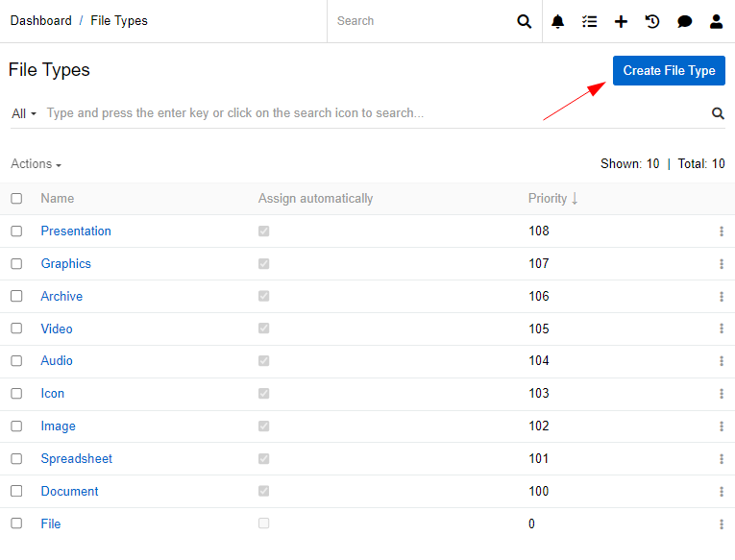Screen dimensions: 735x560
Task: Click the Total: 10 counter
Action: [x=701, y=164]
